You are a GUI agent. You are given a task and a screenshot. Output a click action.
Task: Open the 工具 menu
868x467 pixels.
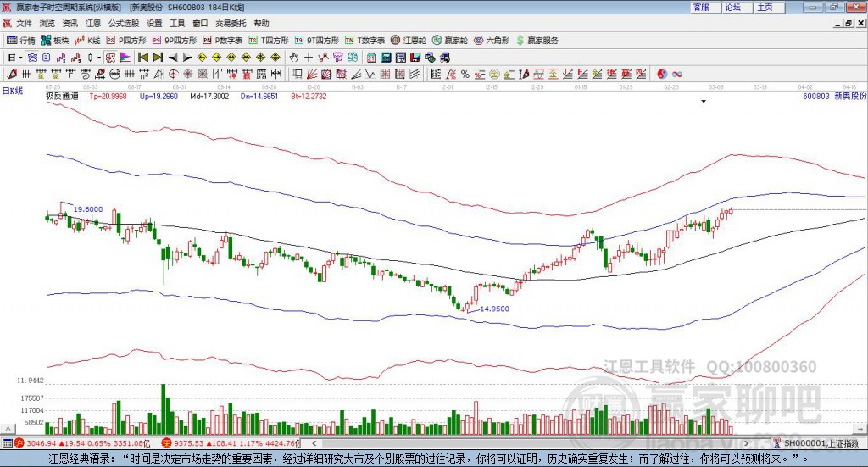(177, 23)
